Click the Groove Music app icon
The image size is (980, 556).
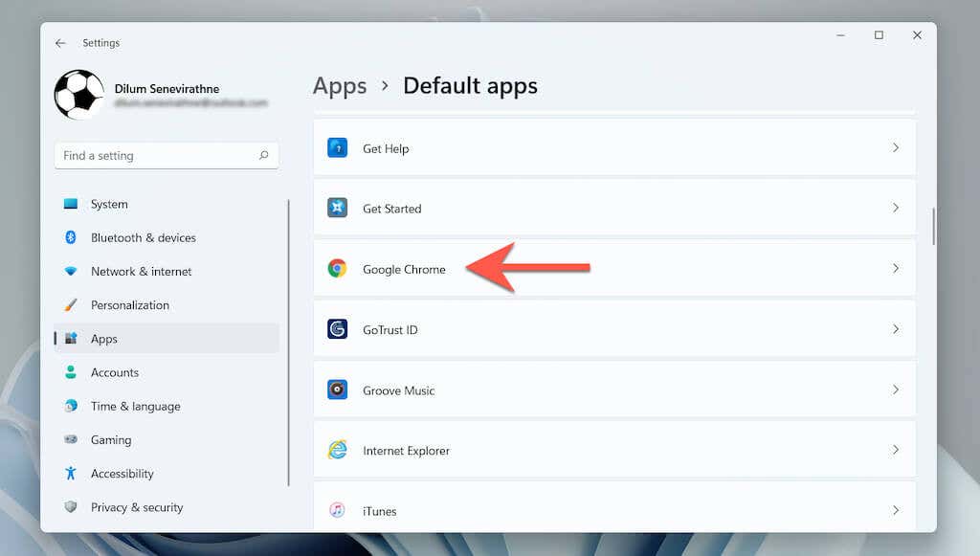tap(337, 389)
